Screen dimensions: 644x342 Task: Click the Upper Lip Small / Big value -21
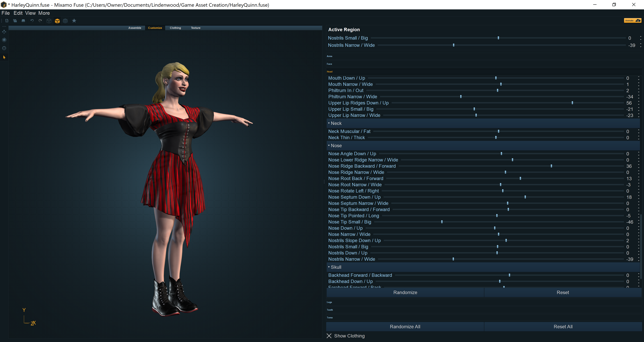click(630, 109)
